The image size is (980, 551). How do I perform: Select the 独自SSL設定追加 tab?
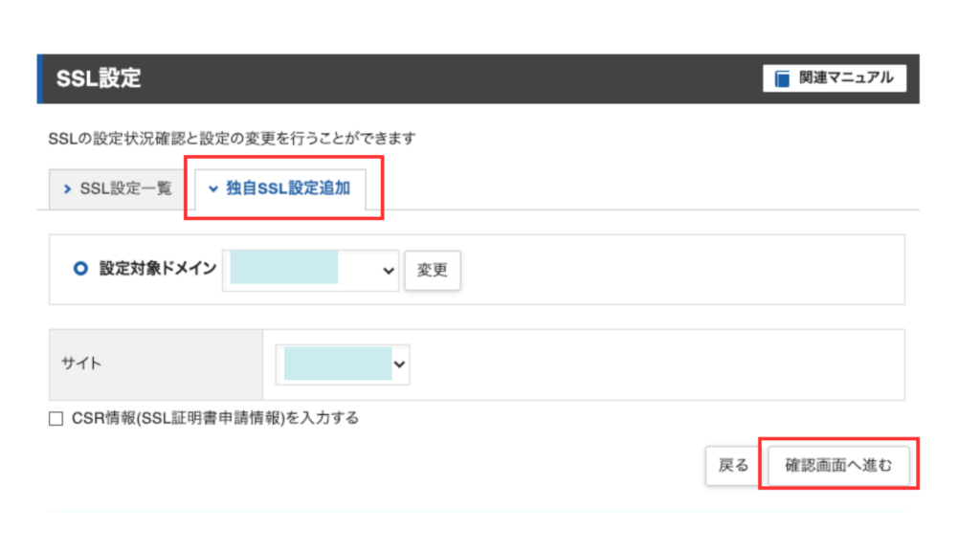[280, 188]
